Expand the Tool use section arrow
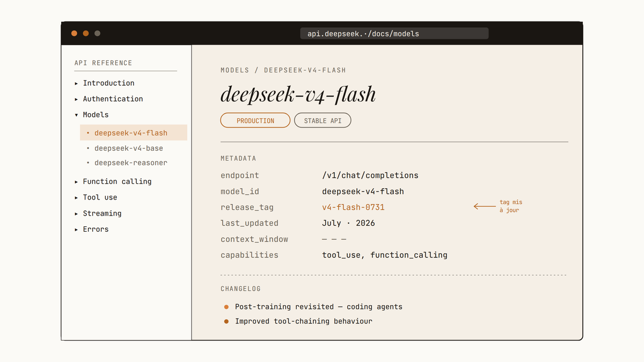The height and width of the screenshot is (362, 644). 76,197
